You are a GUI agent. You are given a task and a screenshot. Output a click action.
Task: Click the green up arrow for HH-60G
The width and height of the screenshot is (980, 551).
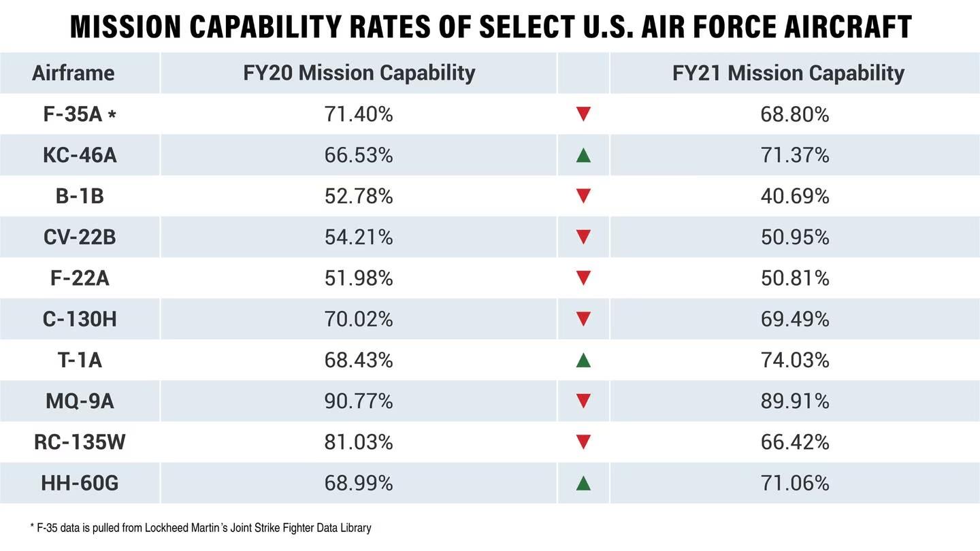tap(583, 483)
